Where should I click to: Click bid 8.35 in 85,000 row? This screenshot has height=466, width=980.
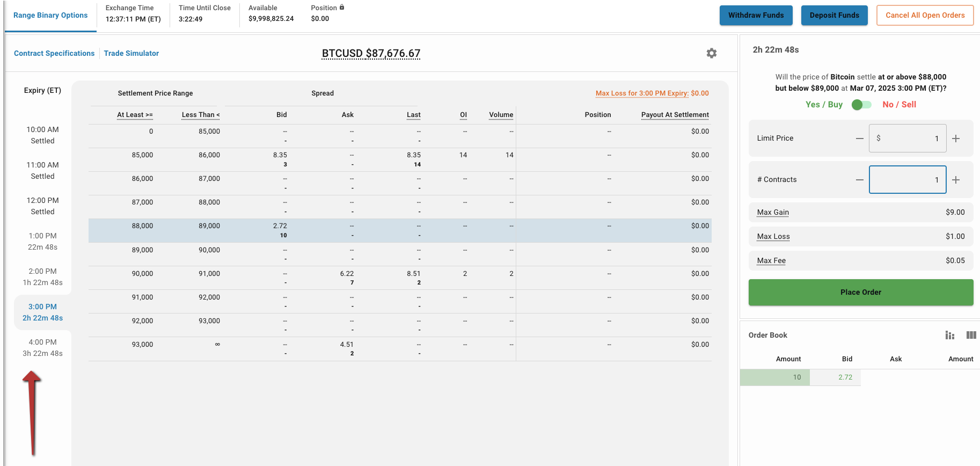[x=280, y=155]
